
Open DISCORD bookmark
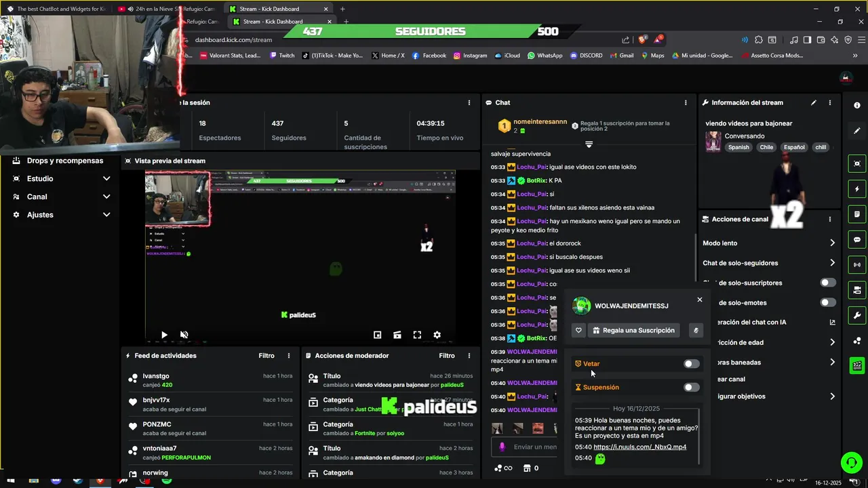pyautogui.click(x=586, y=56)
